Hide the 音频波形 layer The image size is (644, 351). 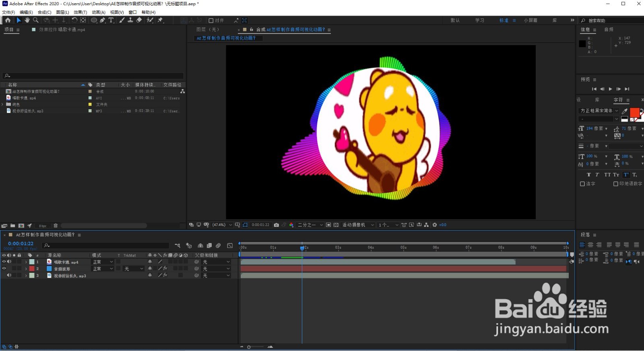(x=4, y=268)
